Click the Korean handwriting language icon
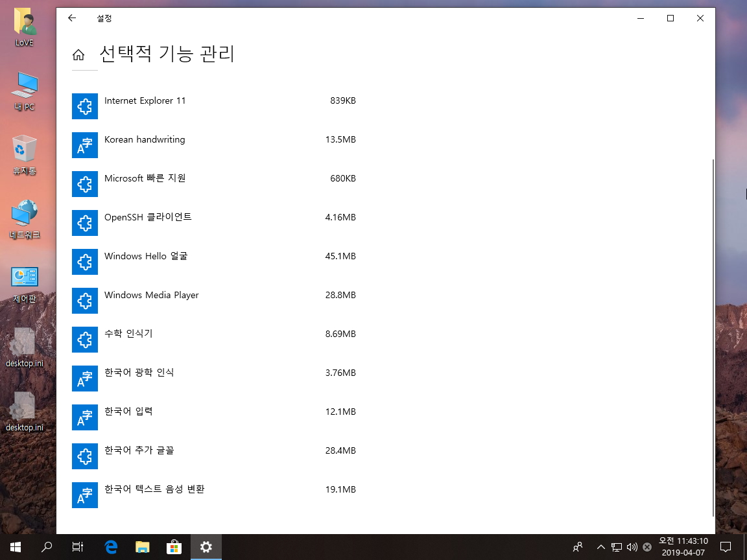This screenshot has height=560, width=747. 85,145
